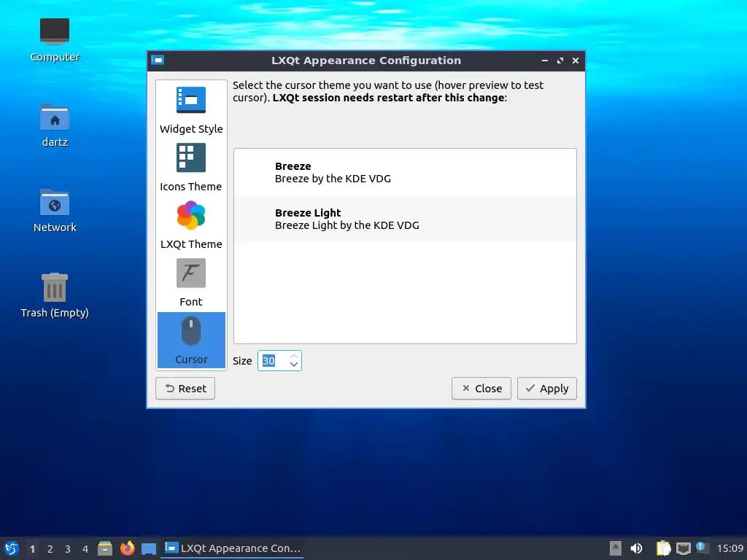This screenshot has width=747, height=560.
Task: Click the Close button in dialog
Action: (481, 389)
